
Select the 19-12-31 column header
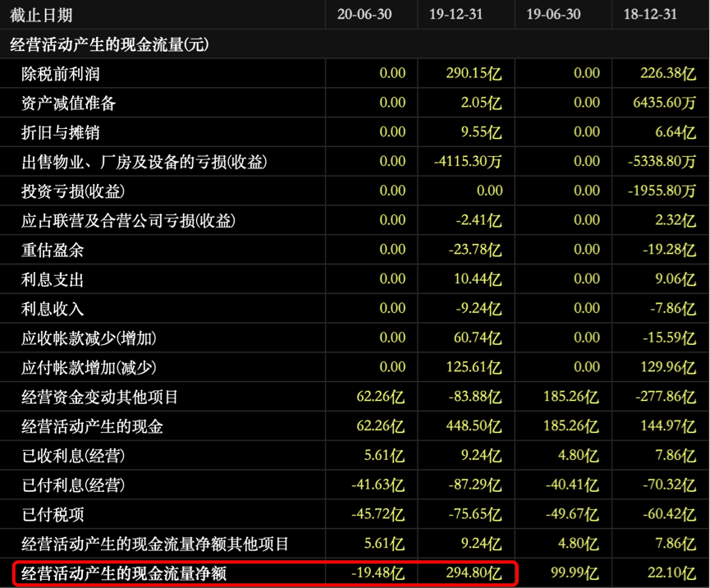tap(456, 15)
